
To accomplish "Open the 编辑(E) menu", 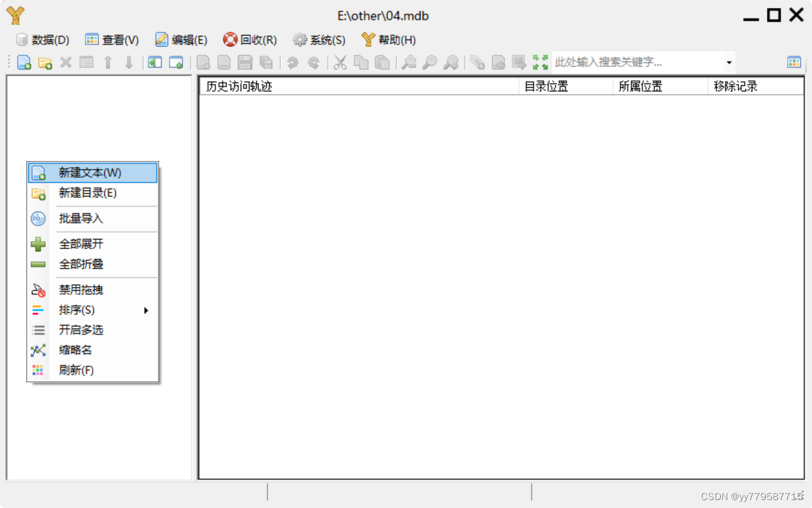I will point(181,40).
